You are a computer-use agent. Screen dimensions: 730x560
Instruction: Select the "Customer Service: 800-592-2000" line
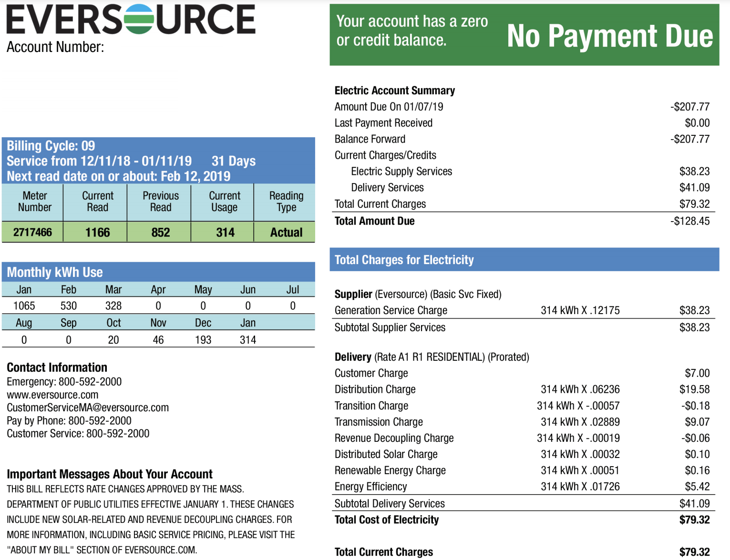[x=78, y=434]
